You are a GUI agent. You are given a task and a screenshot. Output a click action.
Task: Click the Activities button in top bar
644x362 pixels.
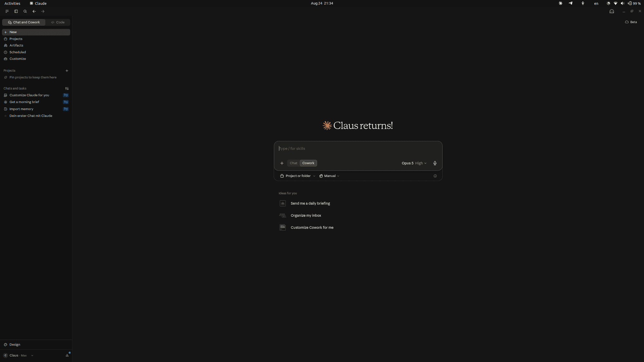(12, 3)
